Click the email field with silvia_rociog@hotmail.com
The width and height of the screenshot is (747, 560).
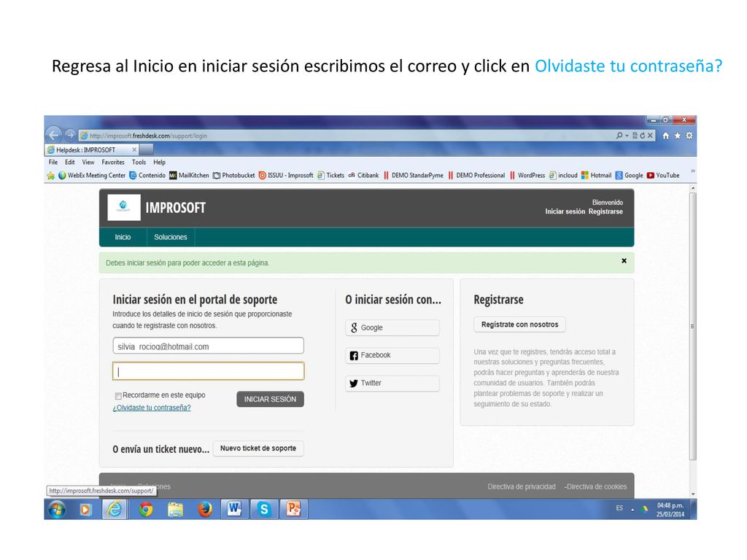pos(208,346)
